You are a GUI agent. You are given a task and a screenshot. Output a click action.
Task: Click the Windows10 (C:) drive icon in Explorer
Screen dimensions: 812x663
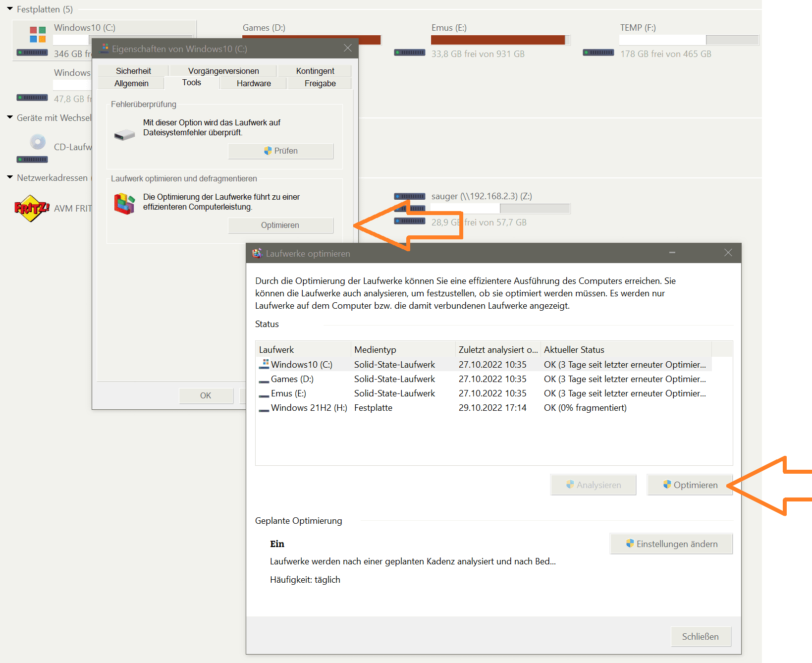click(32, 41)
